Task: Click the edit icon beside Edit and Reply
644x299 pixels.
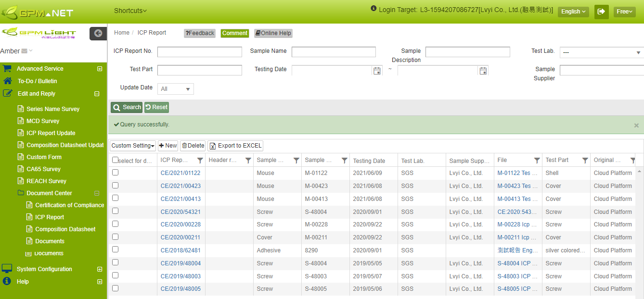Action: pos(7,93)
